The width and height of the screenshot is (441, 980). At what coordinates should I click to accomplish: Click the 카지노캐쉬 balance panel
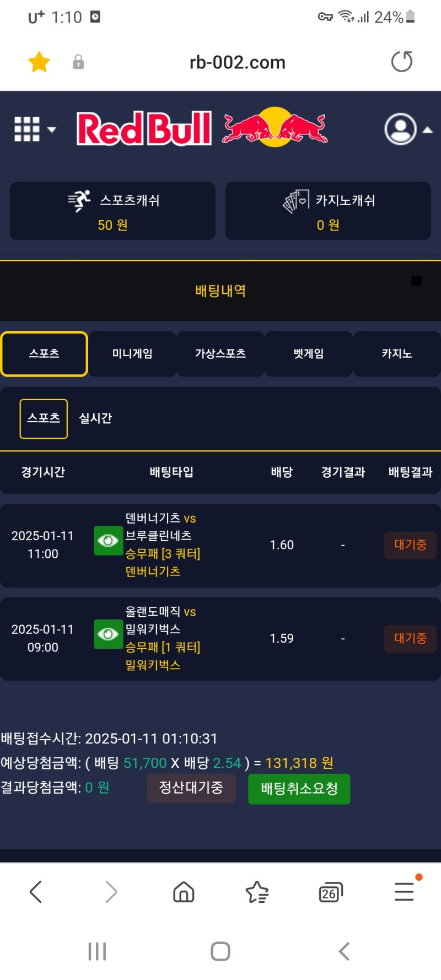click(328, 211)
